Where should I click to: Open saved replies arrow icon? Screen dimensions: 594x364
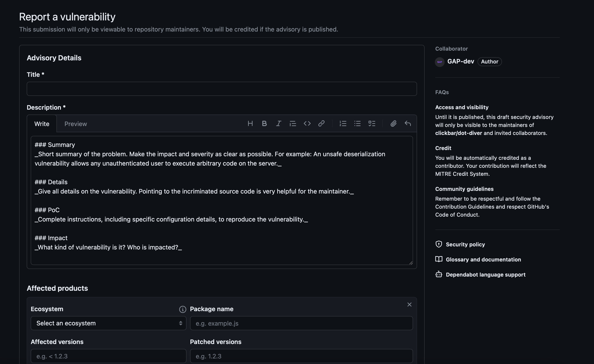tap(408, 123)
